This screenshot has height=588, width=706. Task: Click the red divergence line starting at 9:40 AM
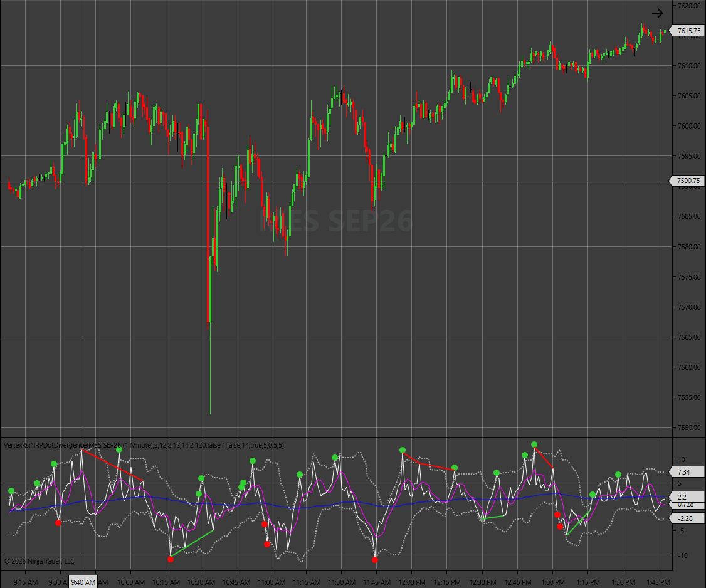pyautogui.click(x=113, y=466)
